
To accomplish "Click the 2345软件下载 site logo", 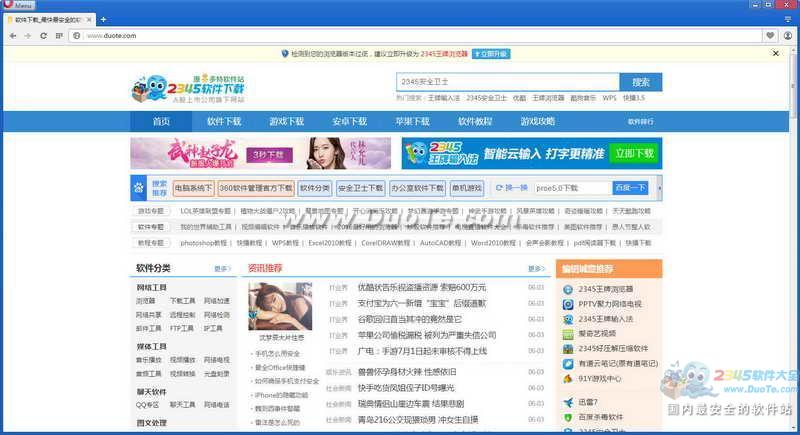I will [189, 88].
